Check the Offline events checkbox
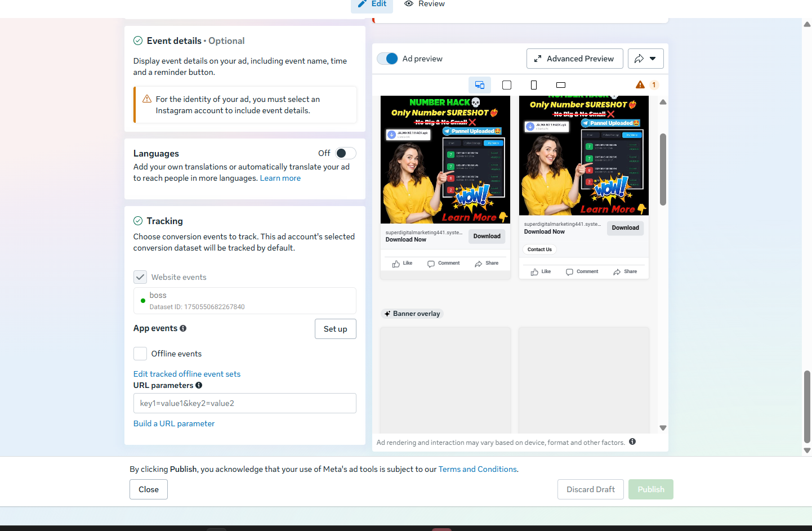The height and width of the screenshot is (531, 812). point(140,354)
